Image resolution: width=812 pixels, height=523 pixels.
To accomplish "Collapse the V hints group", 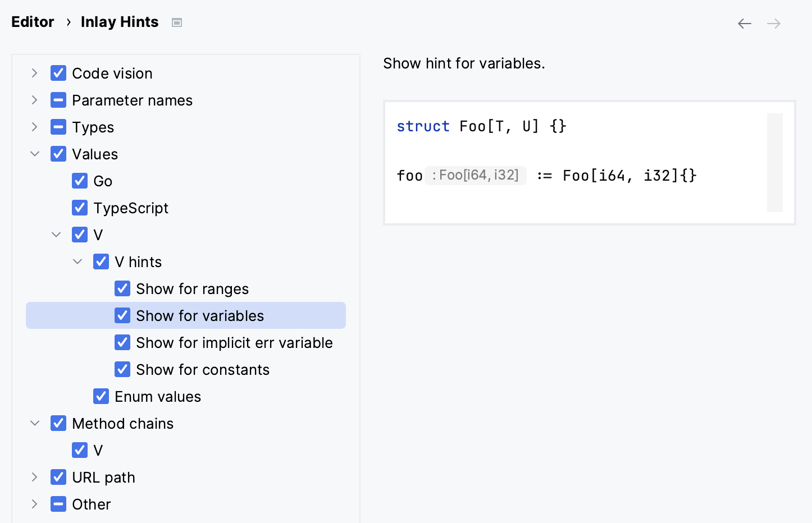I will pos(77,262).
